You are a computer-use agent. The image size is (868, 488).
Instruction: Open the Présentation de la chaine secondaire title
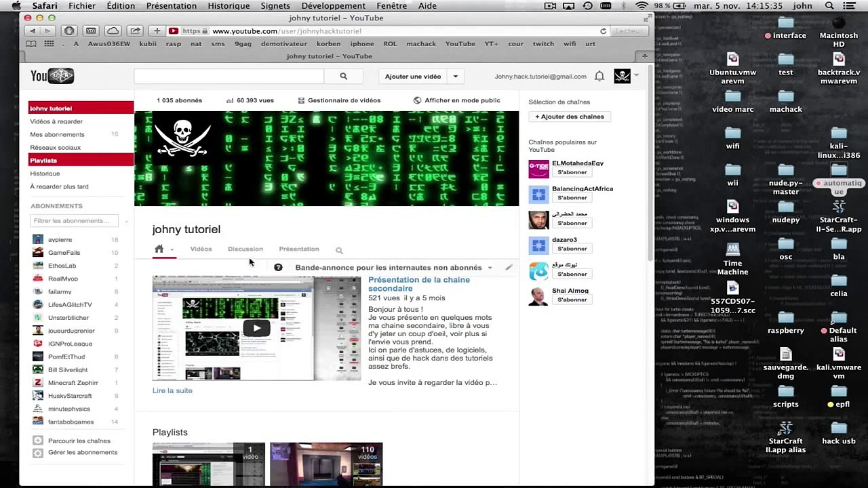tap(419, 284)
